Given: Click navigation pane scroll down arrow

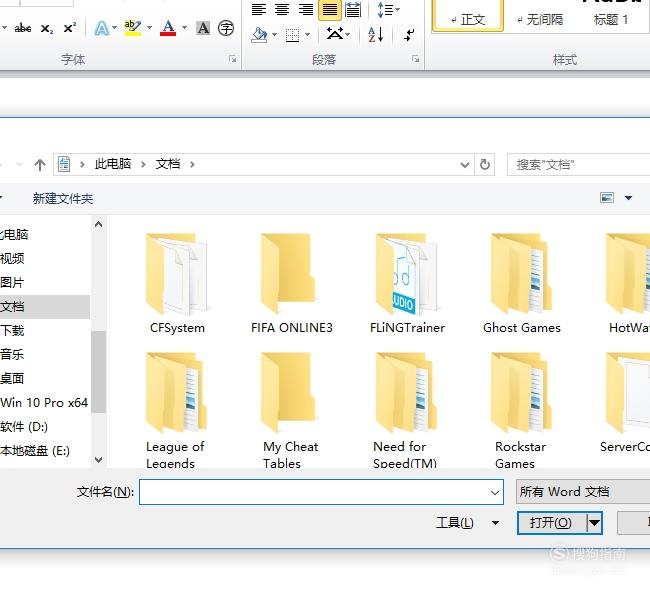Looking at the screenshot, I should coord(99,459).
